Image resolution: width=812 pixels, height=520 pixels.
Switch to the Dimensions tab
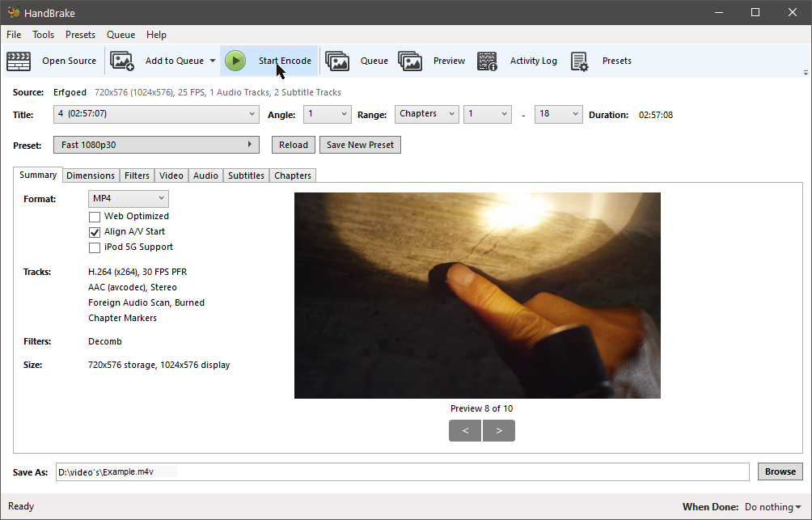click(91, 175)
